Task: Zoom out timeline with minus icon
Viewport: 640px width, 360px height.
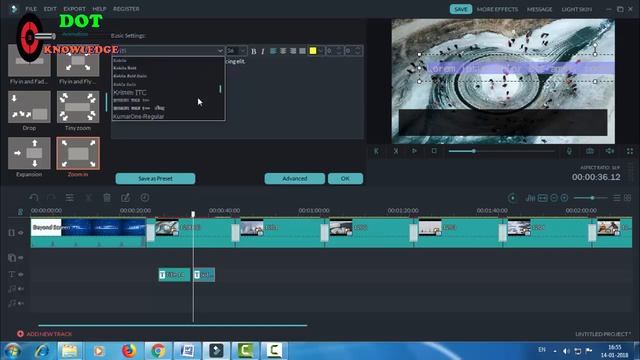Action: click(x=553, y=198)
